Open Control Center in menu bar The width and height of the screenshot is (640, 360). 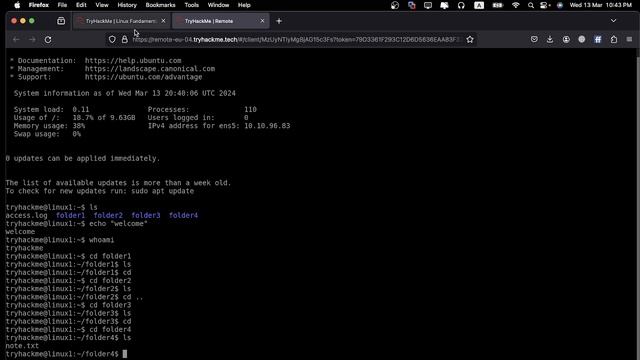point(545,5)
